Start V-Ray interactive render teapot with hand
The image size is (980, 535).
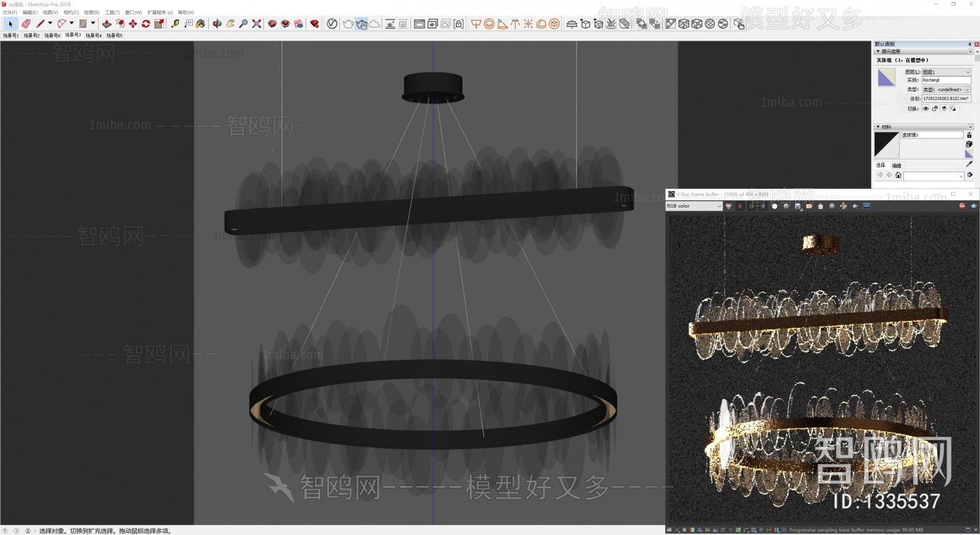[361, 24]
